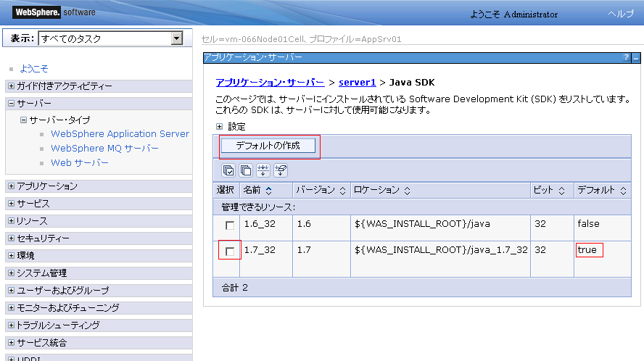The width and height of the screenshot is (644, 361).
Task: Expand モニターおよびチューニング navigation section
Action: click(11, 307)
